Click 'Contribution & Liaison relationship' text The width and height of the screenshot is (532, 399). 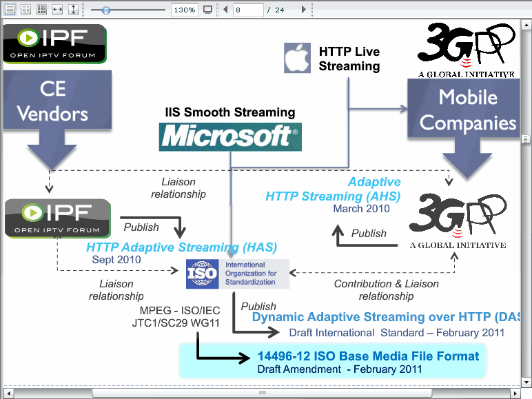click(386, 289)
